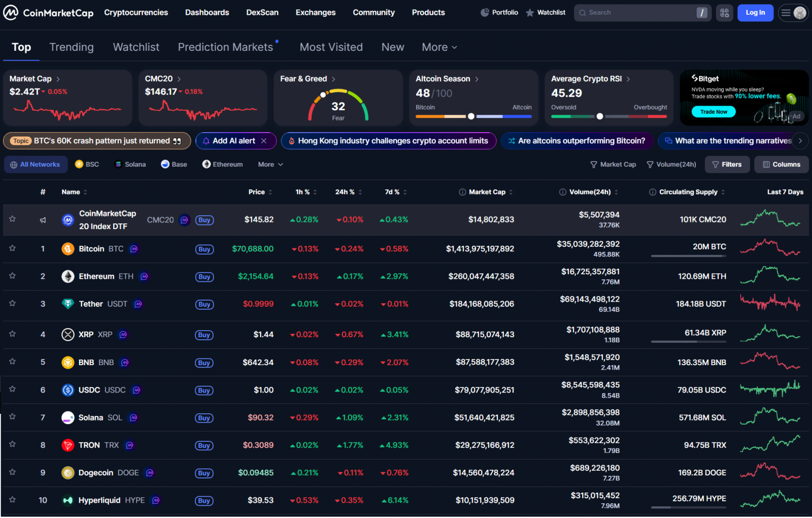Click the Market Cap column info icon
The width and height of the screenshot is (812, 518).
tap(462, 192)
